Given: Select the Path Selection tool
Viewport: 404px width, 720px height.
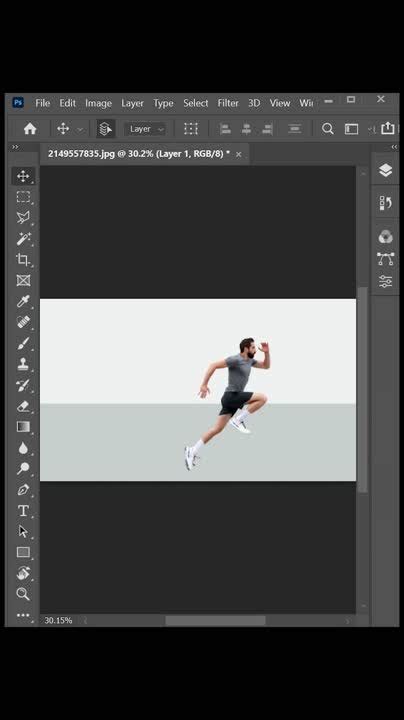Looking at the screenshot, I should (x=23, y=531).
